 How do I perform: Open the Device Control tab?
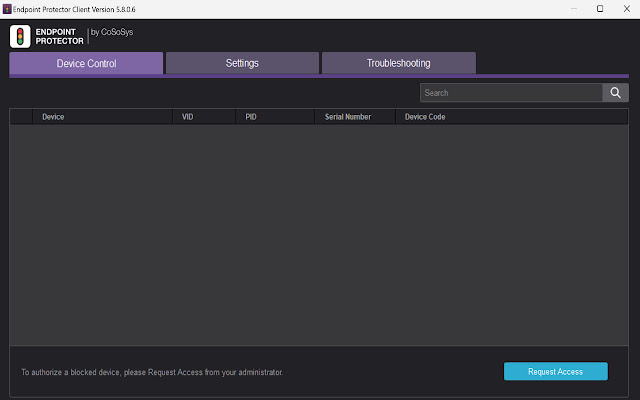[86, 63]
